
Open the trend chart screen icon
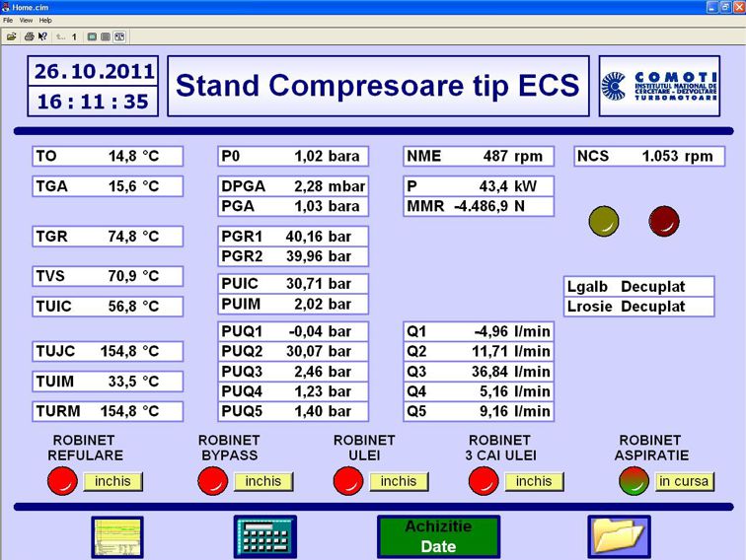pyautogui.click(x=117, y=537)
